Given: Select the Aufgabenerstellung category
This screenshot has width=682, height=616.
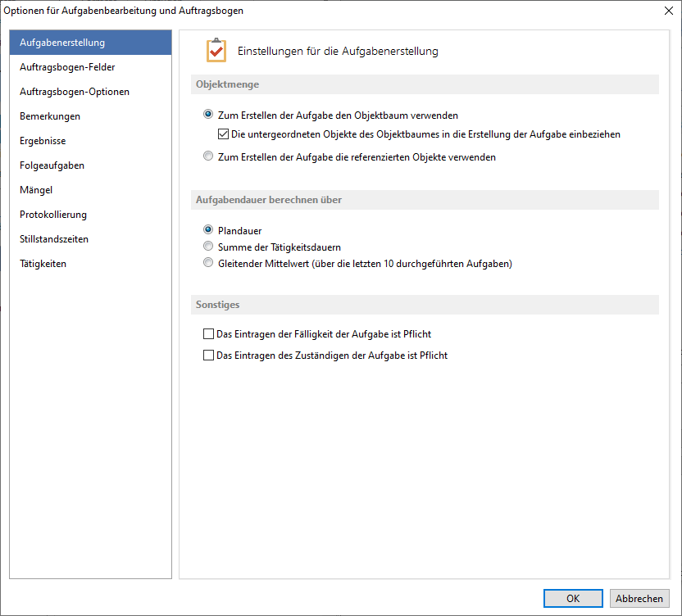Looking at the screenshot, I should click(90, 43).
